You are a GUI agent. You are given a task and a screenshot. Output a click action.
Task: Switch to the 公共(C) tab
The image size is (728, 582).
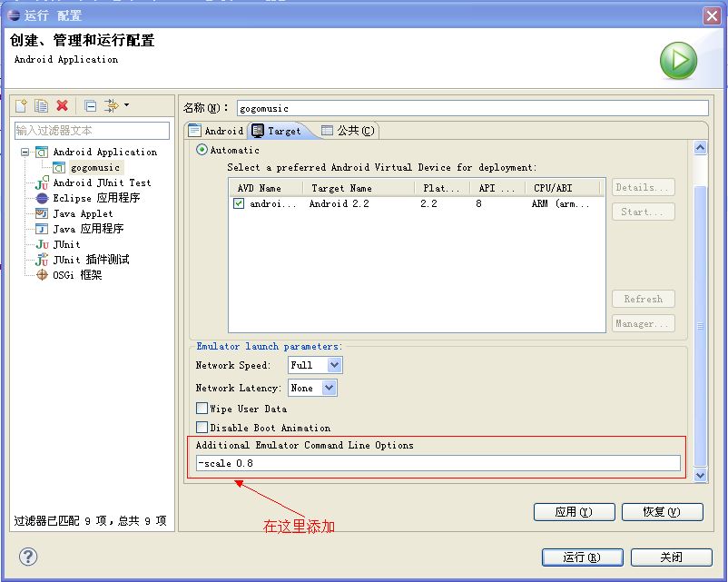click(x=349, y=131)
